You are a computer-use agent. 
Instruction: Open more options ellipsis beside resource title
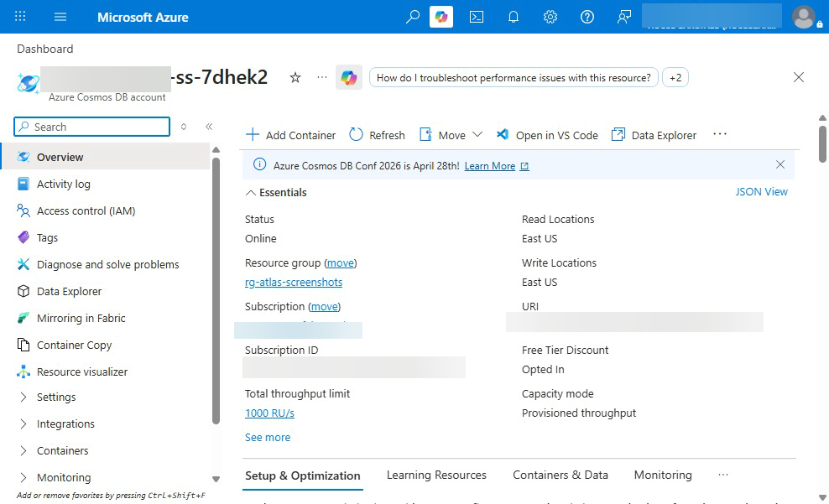(x=322, y=77)
